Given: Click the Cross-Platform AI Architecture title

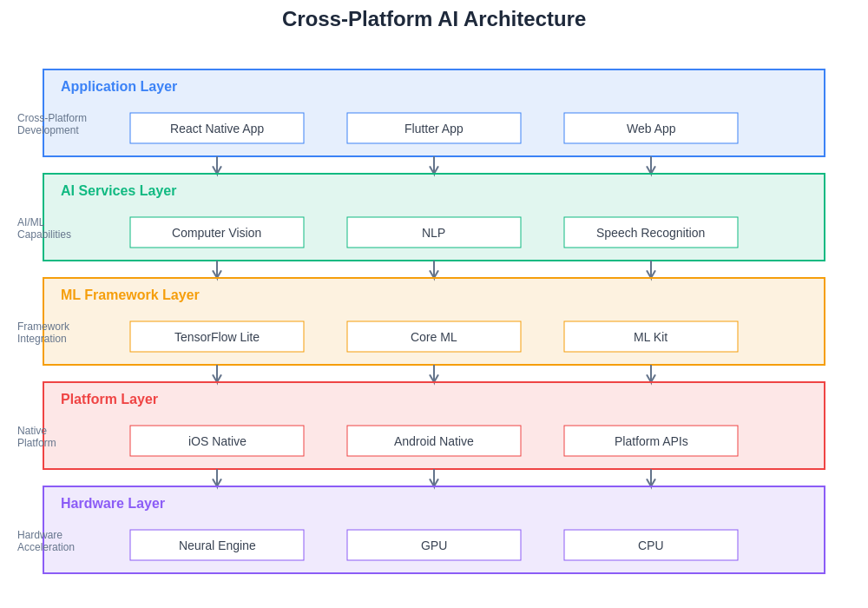Looking at the screenshot, I should [x=434, y=19].
